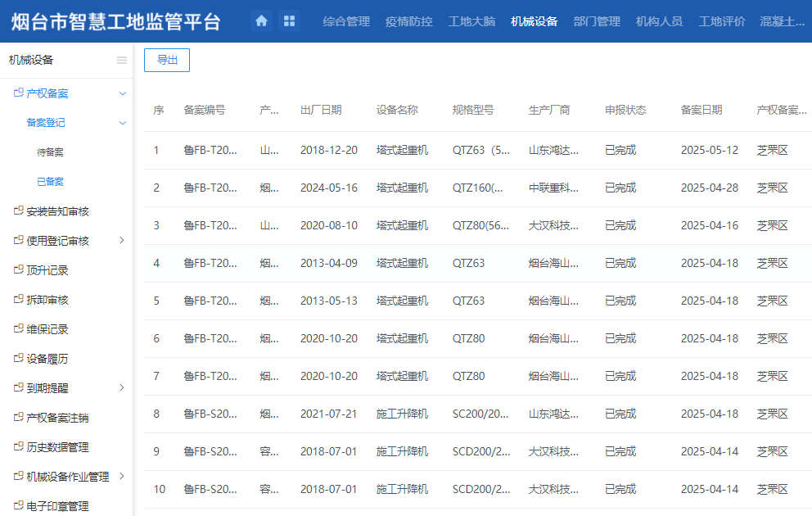Select 已备案 in the sidebar
This screenshot has width=812, height=516.
coord(50,182)
